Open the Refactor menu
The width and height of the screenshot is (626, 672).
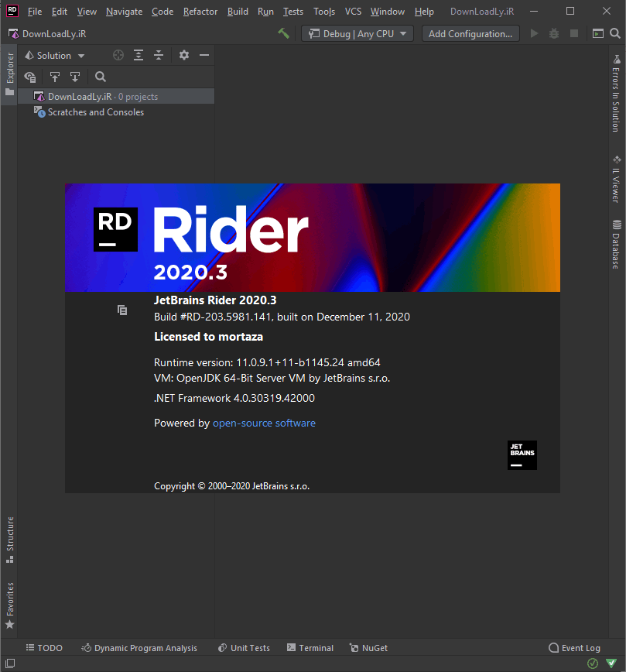click(200, 12)
